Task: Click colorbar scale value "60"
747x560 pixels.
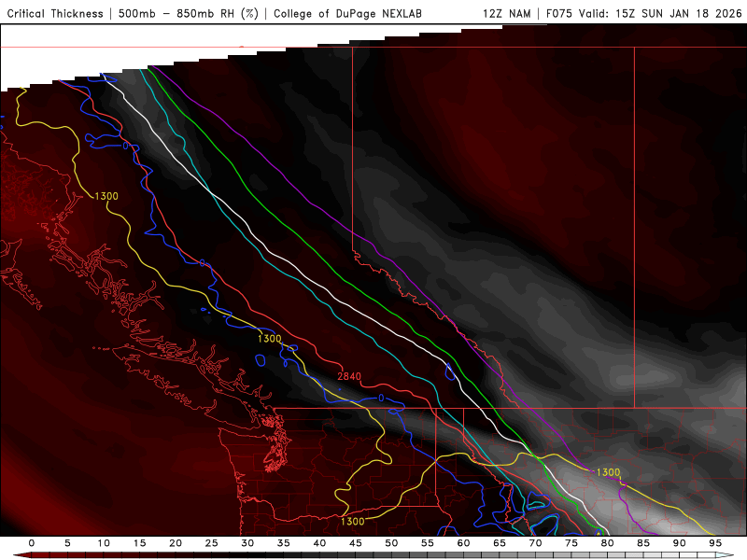Action: tap(463, 543)
